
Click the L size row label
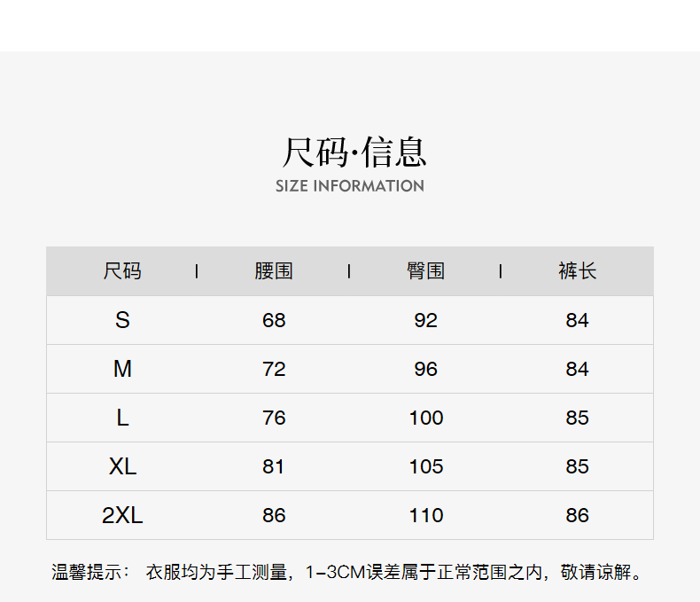click(122, 418)
